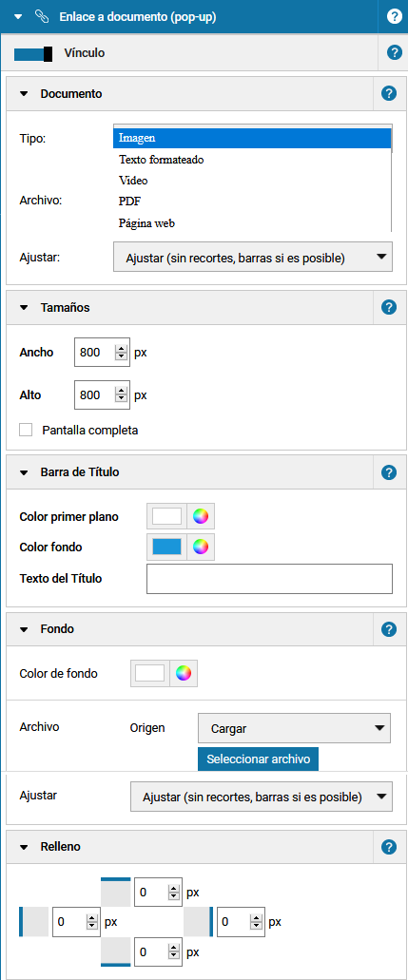Open the Documento Ajustar dropdown
408x980 pixels.
tap(253, 257)
